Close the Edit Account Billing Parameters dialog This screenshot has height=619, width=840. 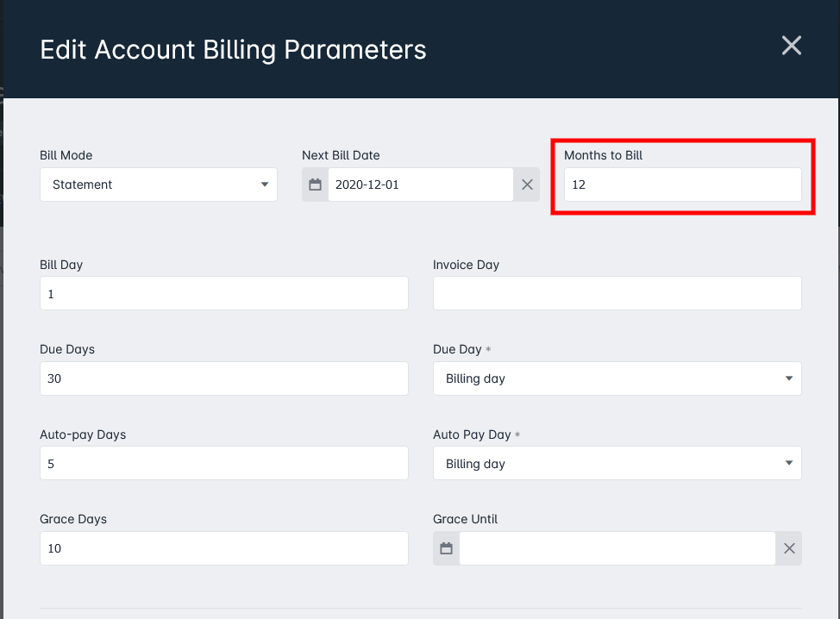coord(791,46)
